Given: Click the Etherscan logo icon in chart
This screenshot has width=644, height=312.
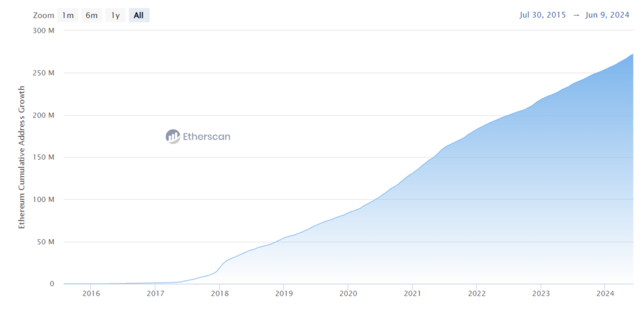Looking at the screenshot, I should coord(173,136).
